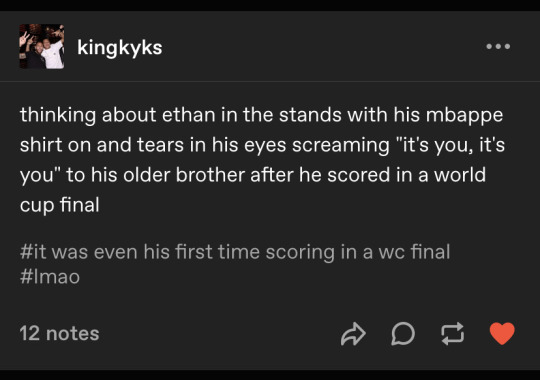540x380 pixels.
Task: Show notes list via '12 notes'
Action: point(59,333)
